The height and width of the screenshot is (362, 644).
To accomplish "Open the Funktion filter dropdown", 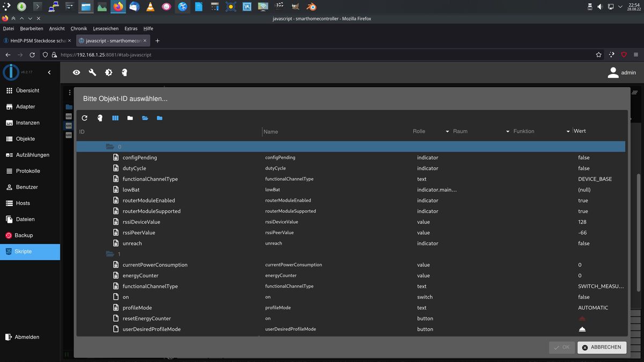I will pyautogui.click(x=568, y=131).
